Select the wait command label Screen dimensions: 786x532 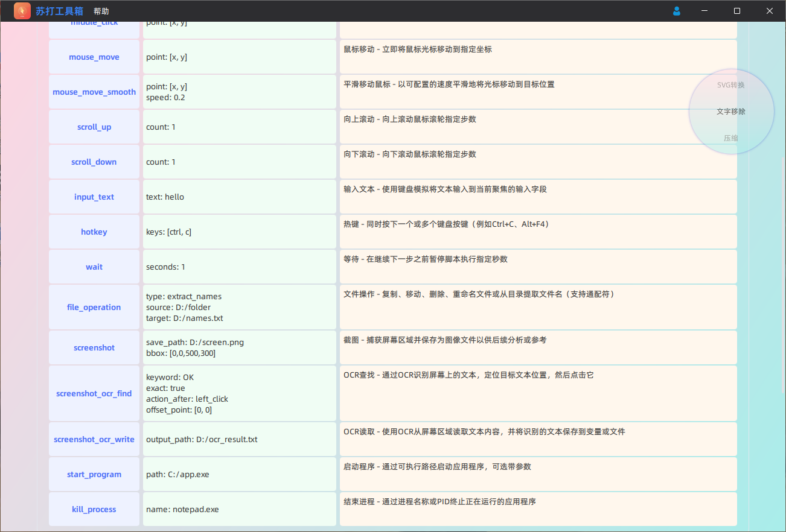tap(94, 267)
